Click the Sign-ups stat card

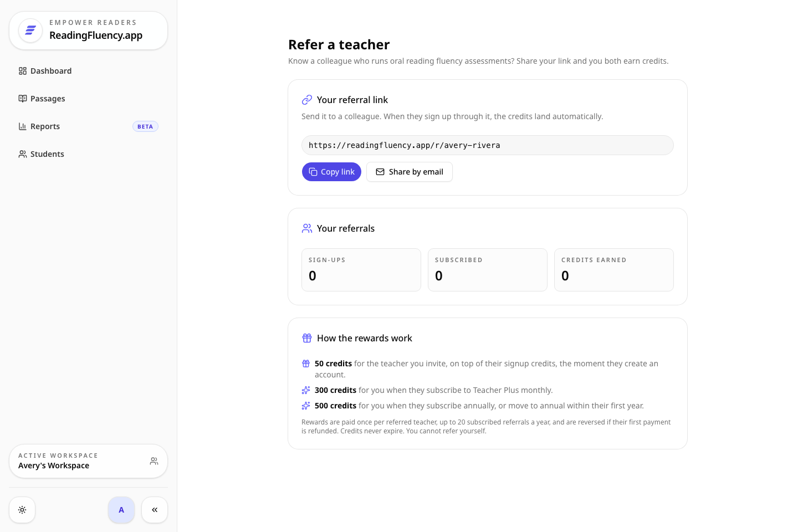(x=361, y=270)
